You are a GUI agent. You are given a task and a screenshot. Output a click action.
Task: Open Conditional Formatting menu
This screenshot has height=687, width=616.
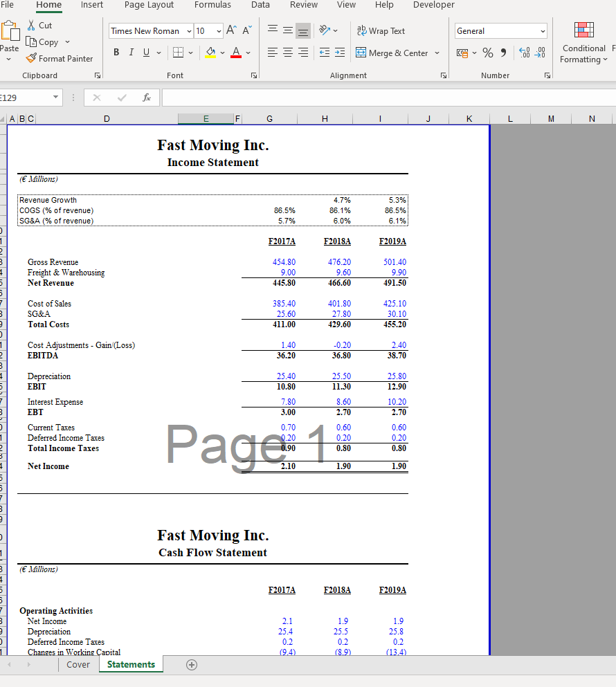click(583, 42)
